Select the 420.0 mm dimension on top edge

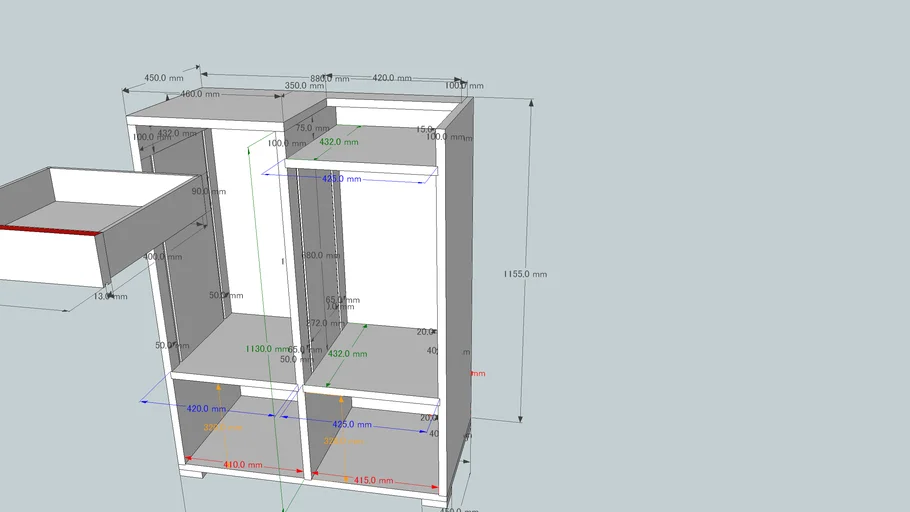pos(393,78)
